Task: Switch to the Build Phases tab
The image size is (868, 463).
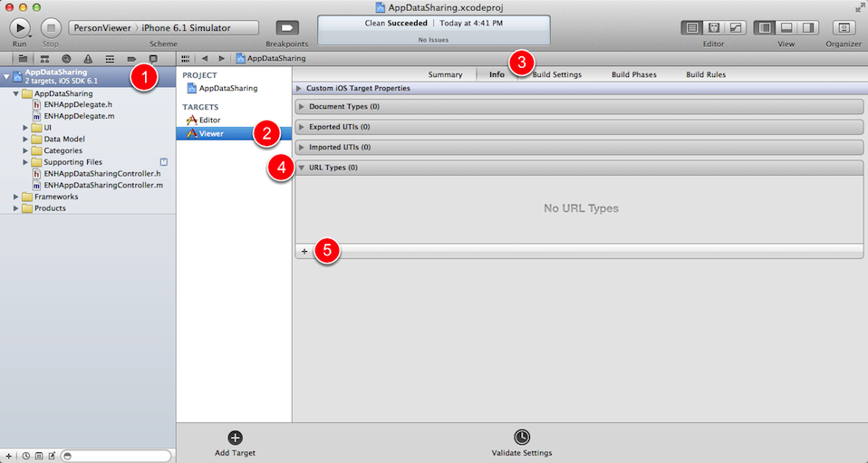Action: click(634, 74)
